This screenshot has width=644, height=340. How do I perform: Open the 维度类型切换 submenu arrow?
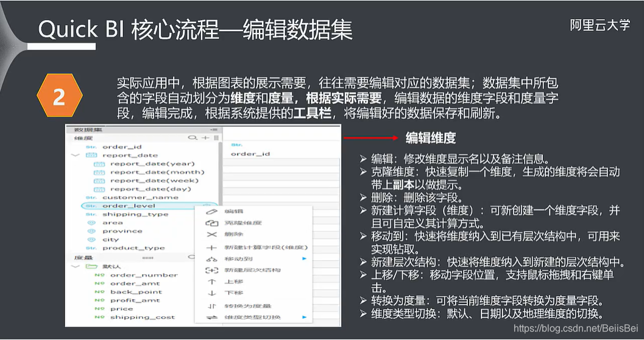[x=305, y=317]
